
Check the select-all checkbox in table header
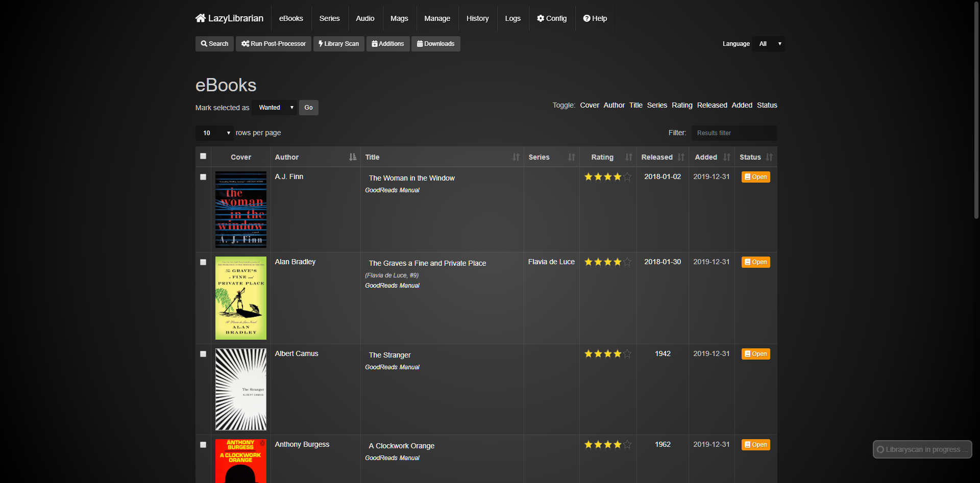(x=203, y=156)
